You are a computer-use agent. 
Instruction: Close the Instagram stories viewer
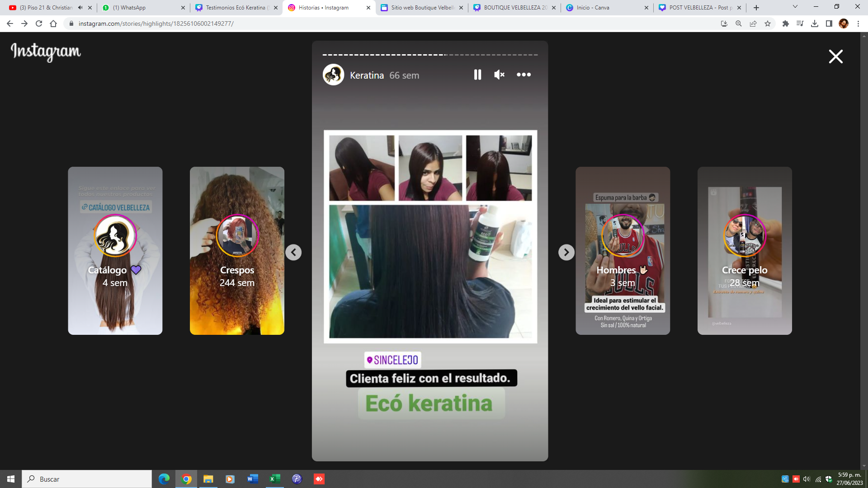[x=835, y=56]
